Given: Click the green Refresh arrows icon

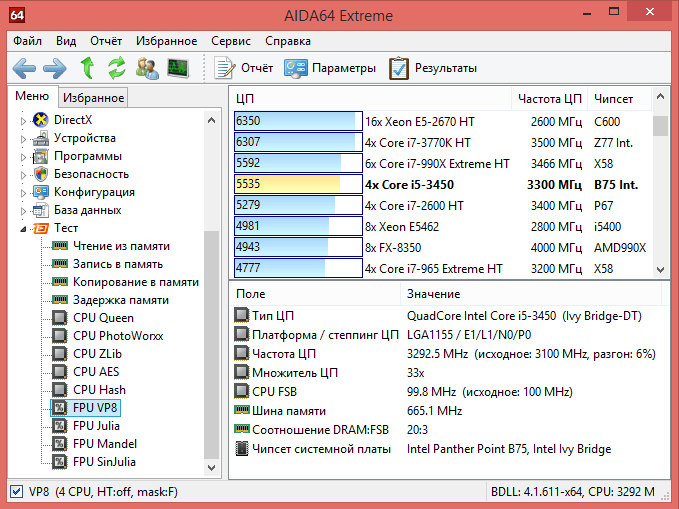Looking at the screenshot, I should click(117, 68).
